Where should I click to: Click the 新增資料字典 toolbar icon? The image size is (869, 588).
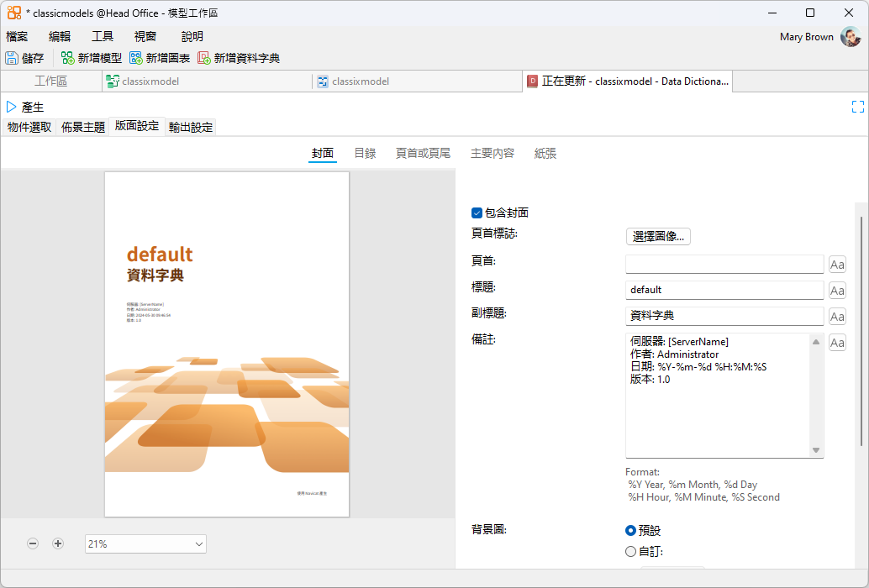(x=204, y=58)
